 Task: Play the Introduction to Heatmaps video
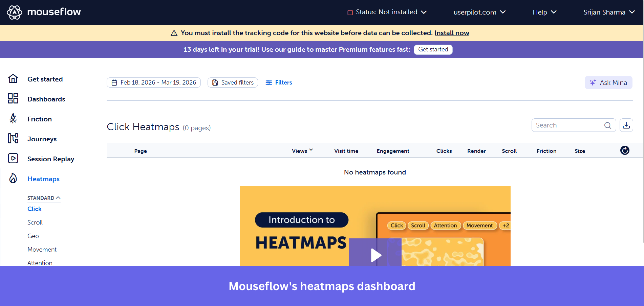click(375, 255)
